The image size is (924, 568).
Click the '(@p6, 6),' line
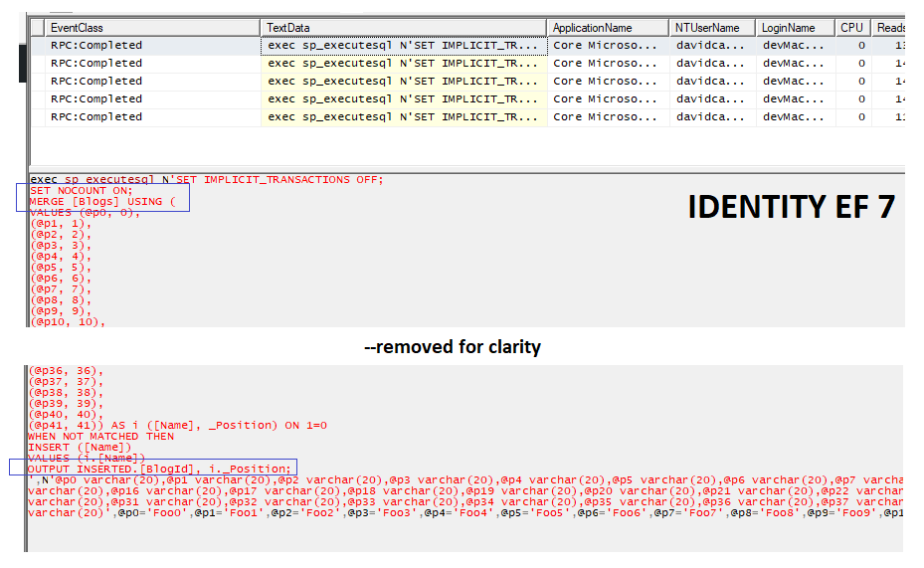61,279
